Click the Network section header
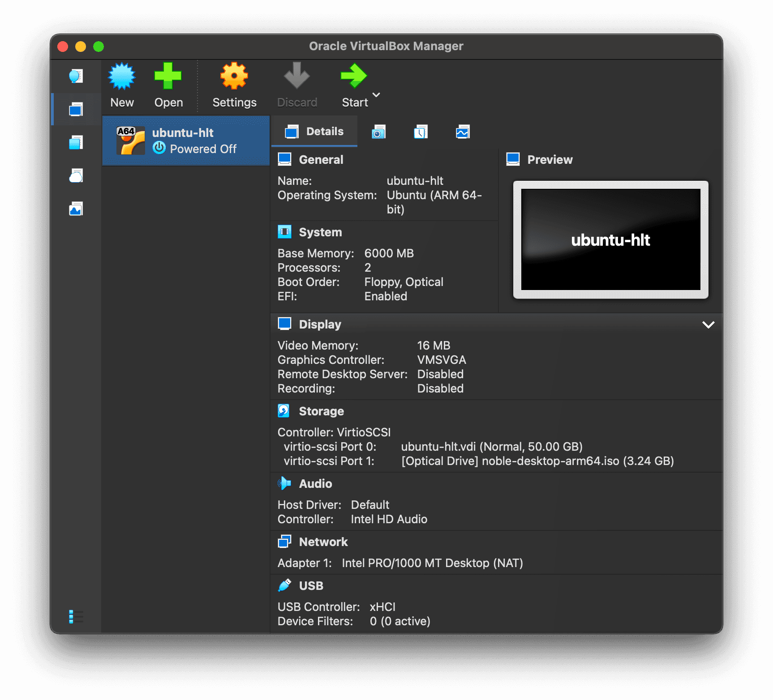 pyautogui.click(x=323, y=542)
